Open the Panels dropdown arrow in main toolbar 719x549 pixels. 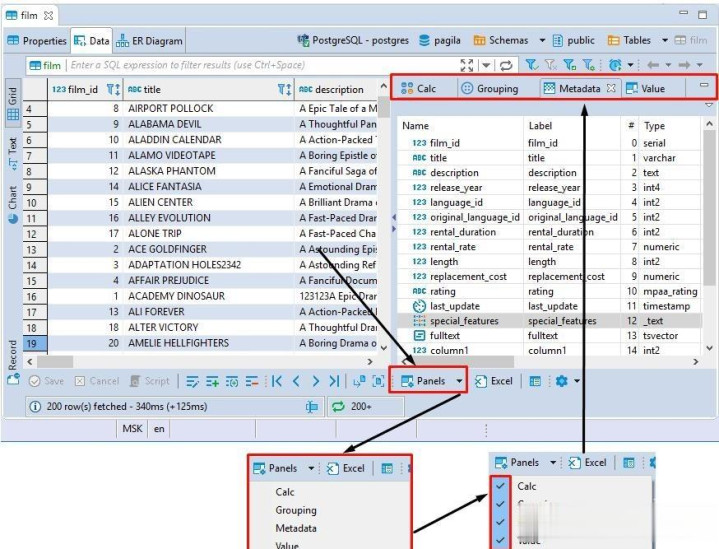[x=459, y=381]
